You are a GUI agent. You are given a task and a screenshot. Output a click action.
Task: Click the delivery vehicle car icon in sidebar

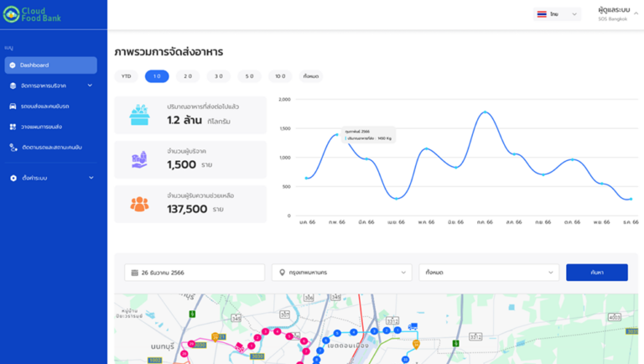pyautogui.click(x=13, y=107)
